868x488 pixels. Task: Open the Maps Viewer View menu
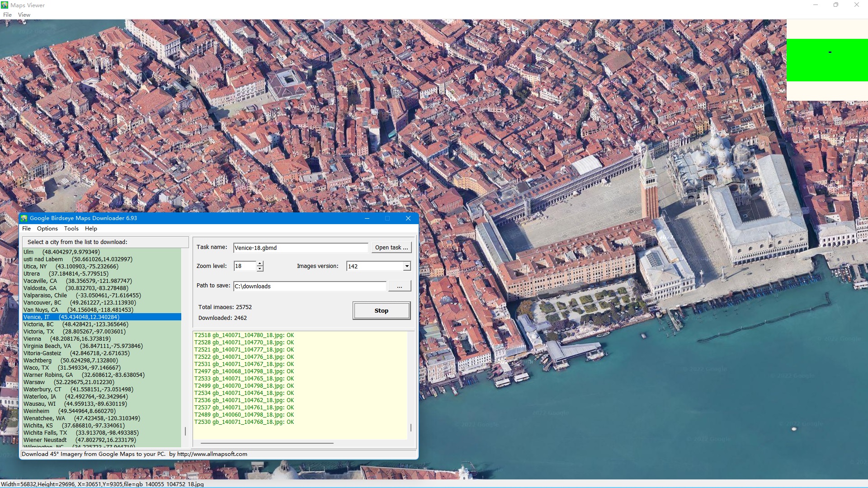tap(24, 14)
